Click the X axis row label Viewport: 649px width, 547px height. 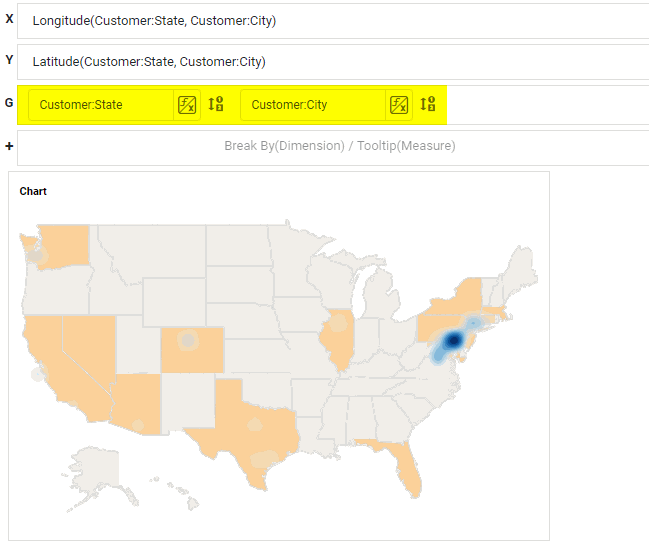coord(9,19)
